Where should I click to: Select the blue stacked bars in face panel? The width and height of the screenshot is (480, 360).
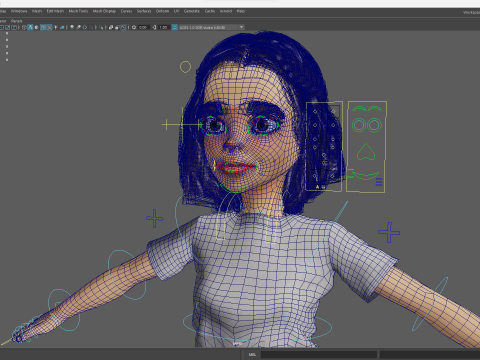(379, 182)
